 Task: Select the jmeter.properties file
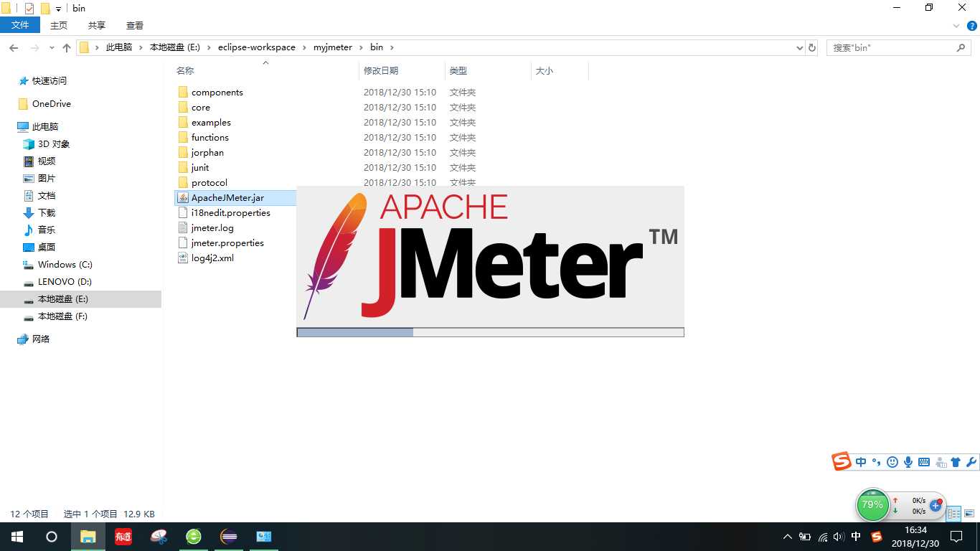[x=227, y=243]
